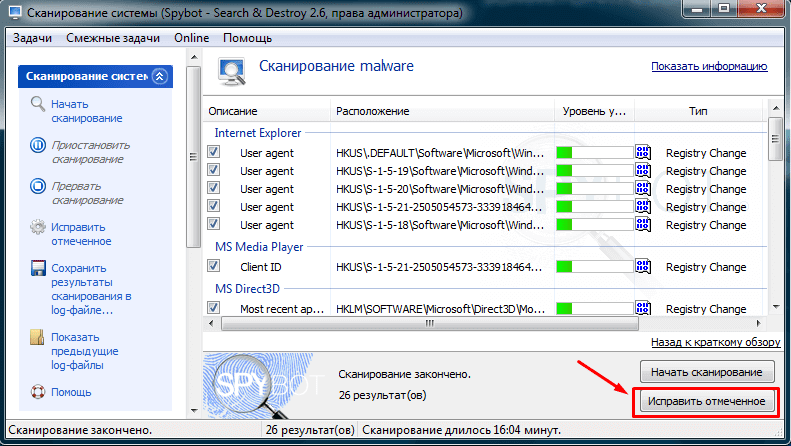Click Сканирование длилось 16:04 минут in status bar

[461, 430]
